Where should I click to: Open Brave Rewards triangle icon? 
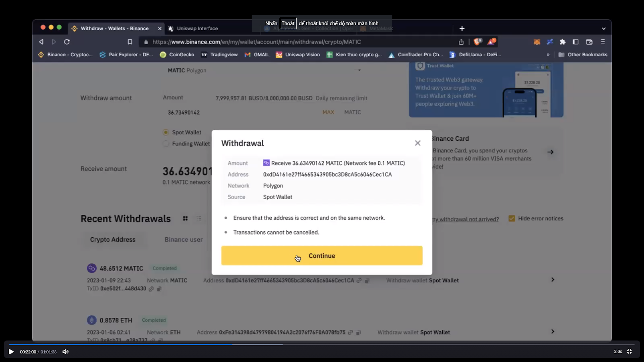point(491,41)
